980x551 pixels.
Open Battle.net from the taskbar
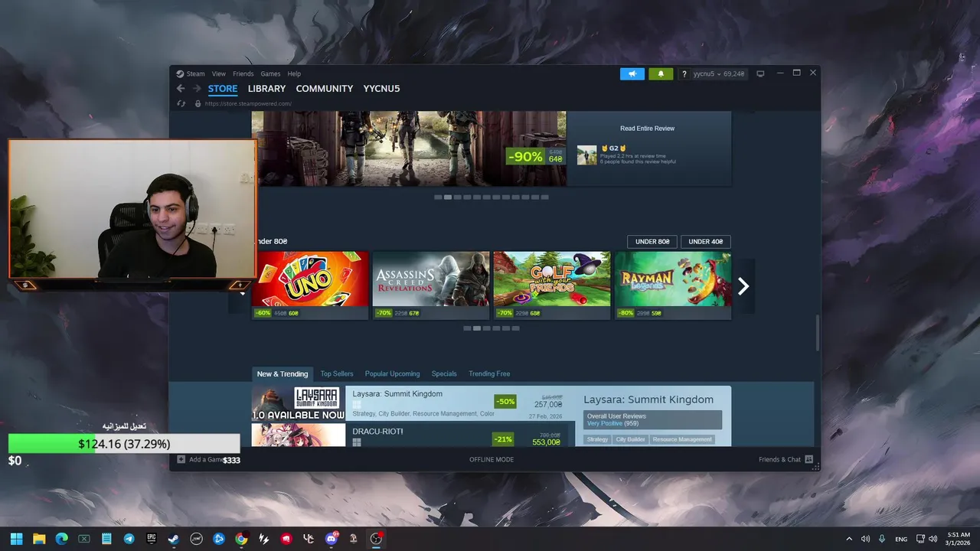[219, 539]
